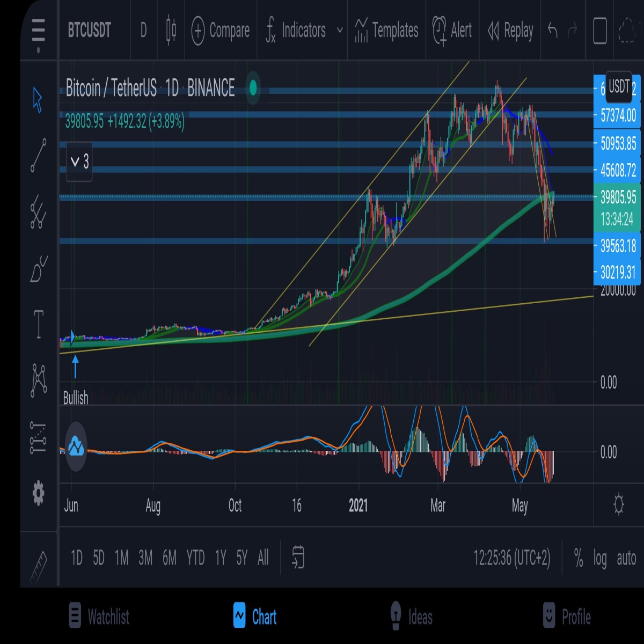Select the 45608.72 price level label
Image resolution: width=644 pixels, height=644 pixels.
coord(617,171)
